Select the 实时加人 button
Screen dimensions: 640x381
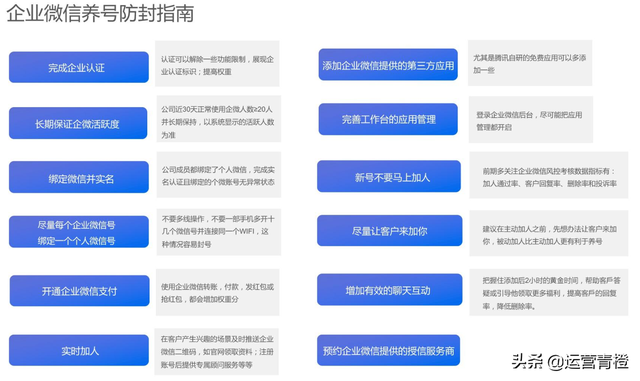[79, 350]
